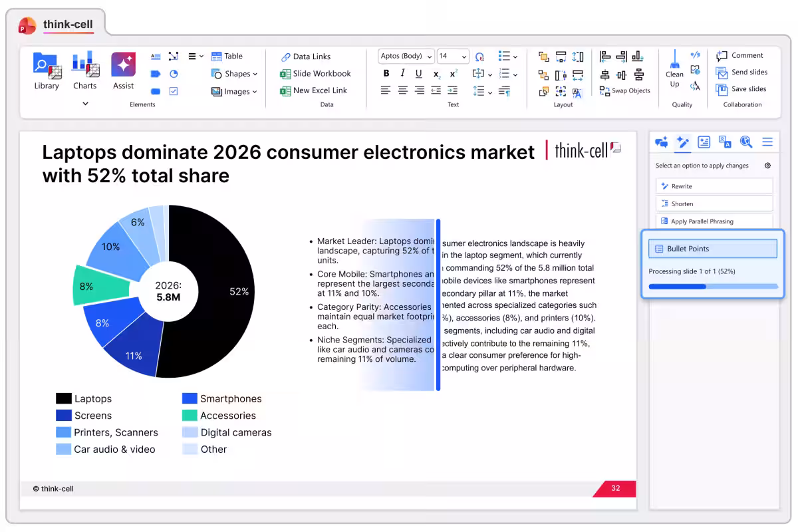Viewport: 798px width, 532px height.
Task: Decrease text indent
Action: (x=436, y=90)
